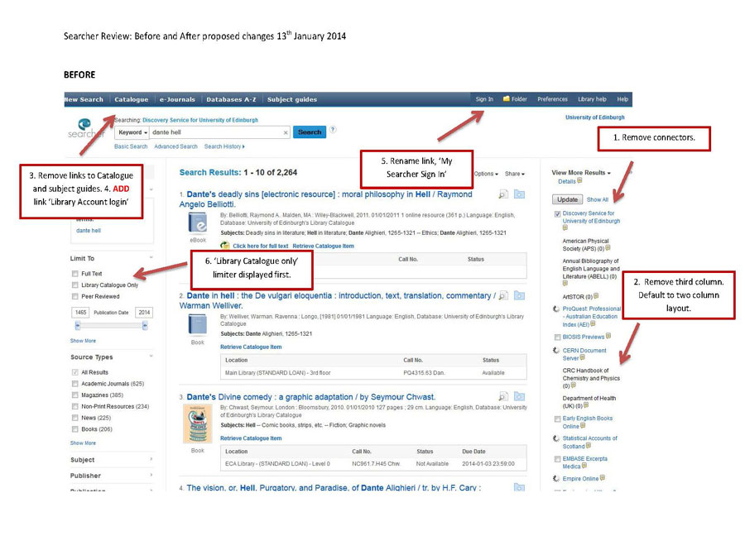Collapse the Limit To section
The height and width of the screenshot is (560, 745).
pos(151,257)
